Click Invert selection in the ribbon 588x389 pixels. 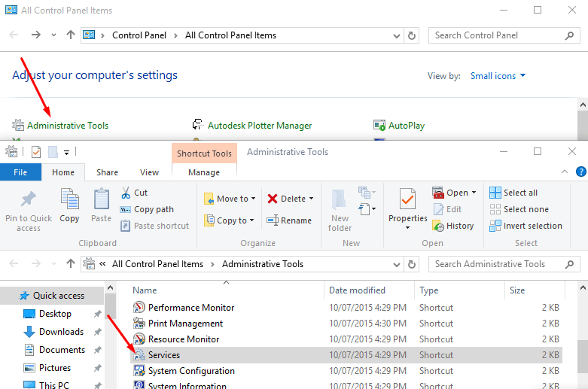(x=526, y=226)
